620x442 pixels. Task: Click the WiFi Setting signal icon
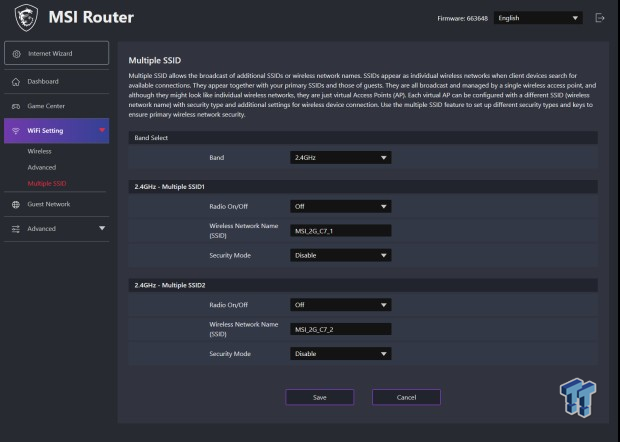coord(16,131)
